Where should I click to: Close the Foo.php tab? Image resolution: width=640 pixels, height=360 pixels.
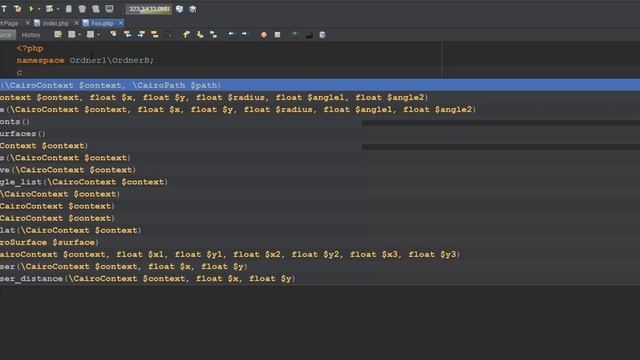tap(120, 23)
